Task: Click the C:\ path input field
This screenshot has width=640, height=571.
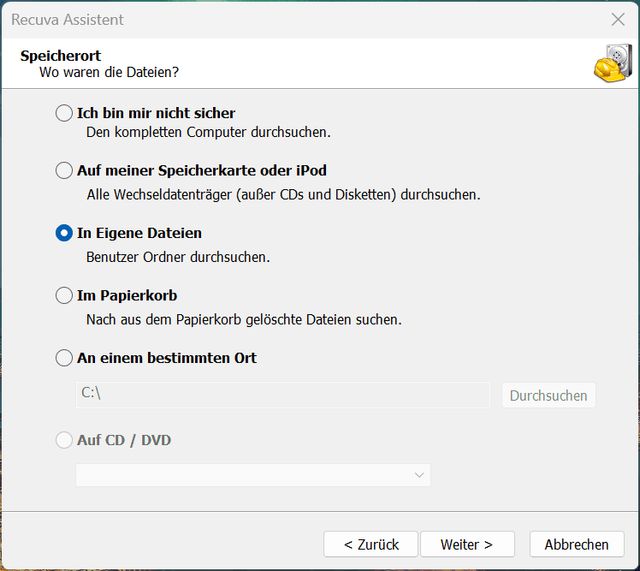Action: [282, 394]
